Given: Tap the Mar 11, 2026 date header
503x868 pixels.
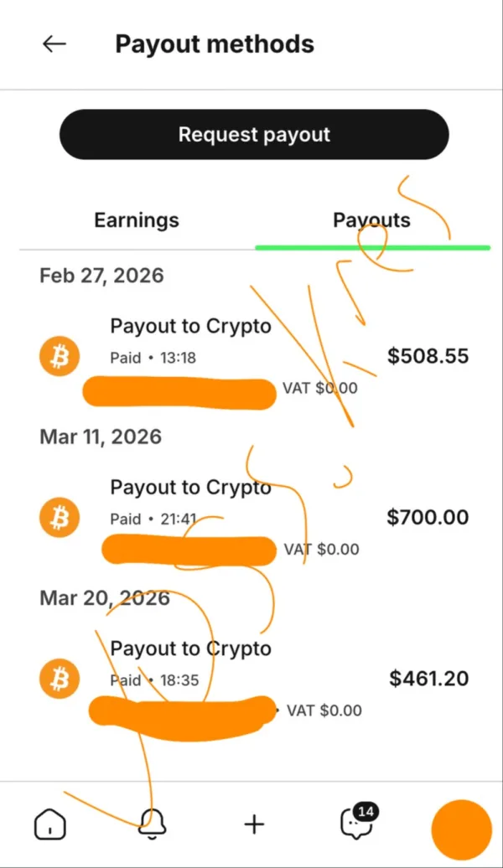Looking at the screenshot, I should tap(101, 437).
